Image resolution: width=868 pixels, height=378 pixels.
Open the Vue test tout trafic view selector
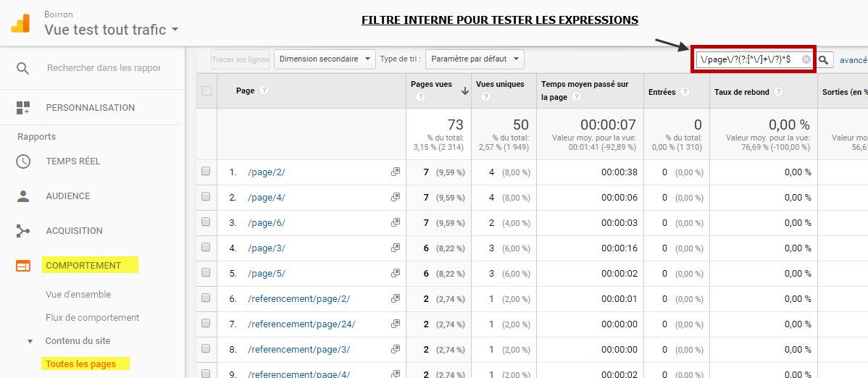pos(112,30)
